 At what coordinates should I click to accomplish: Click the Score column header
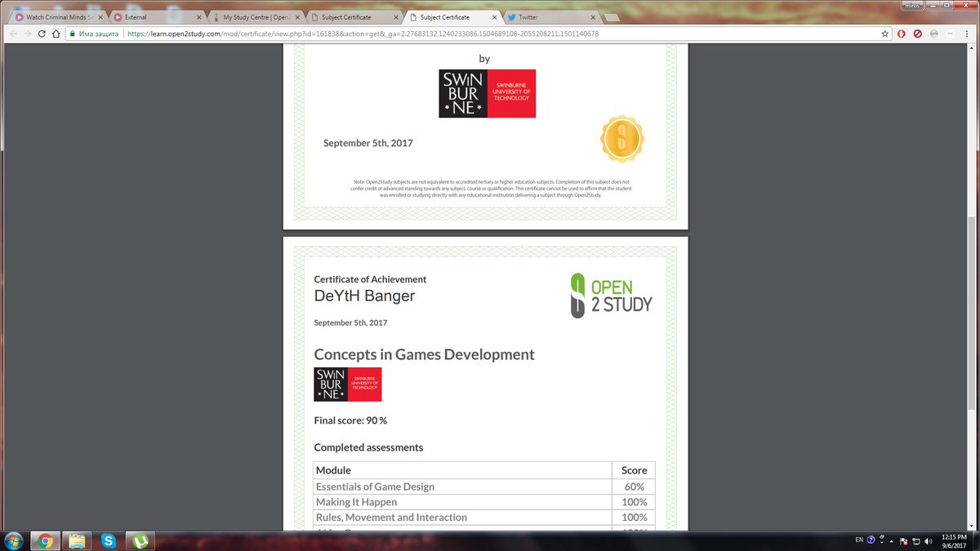(x=634, y=470)
